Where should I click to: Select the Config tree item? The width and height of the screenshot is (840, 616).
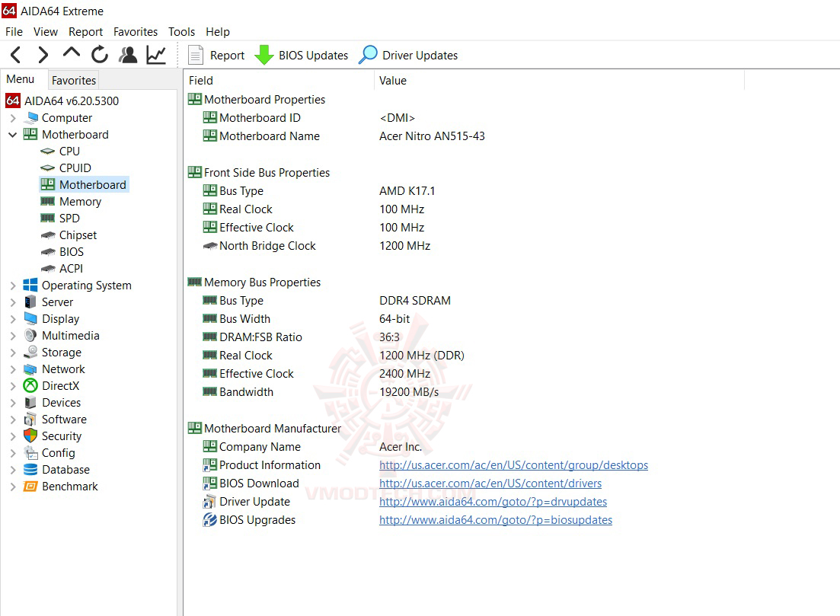[59, 453]
